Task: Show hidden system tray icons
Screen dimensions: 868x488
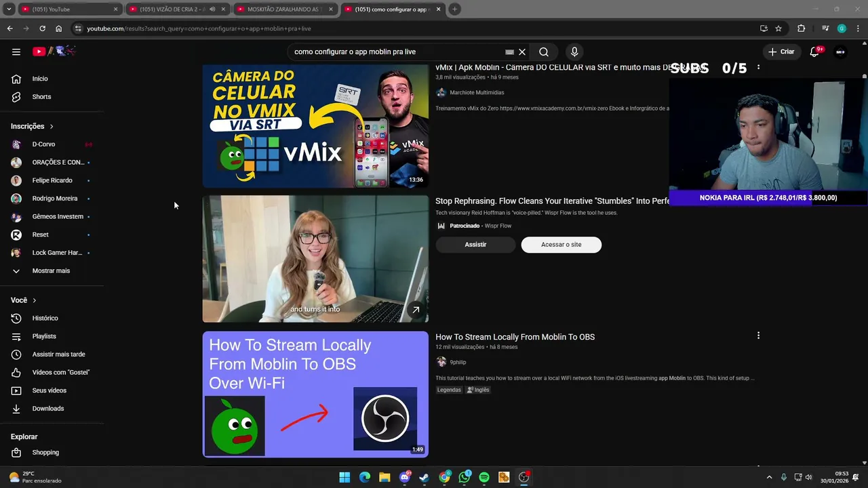Action: click(769, 477)
